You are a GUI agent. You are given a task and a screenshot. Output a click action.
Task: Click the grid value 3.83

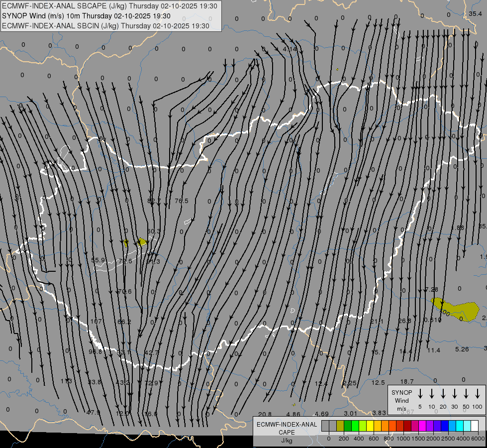point(379,413)
